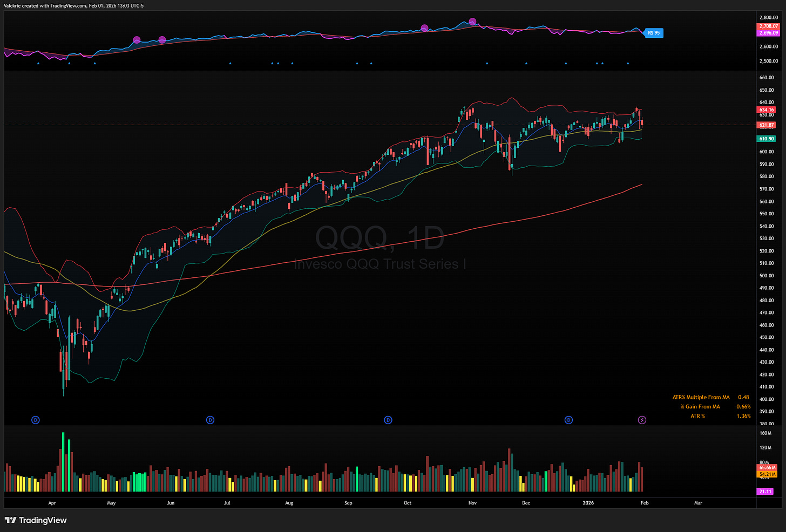The width and height of the screenshot is (786, 532).
Task: Click the magenta 21.11 label
Action: (765, 492)
